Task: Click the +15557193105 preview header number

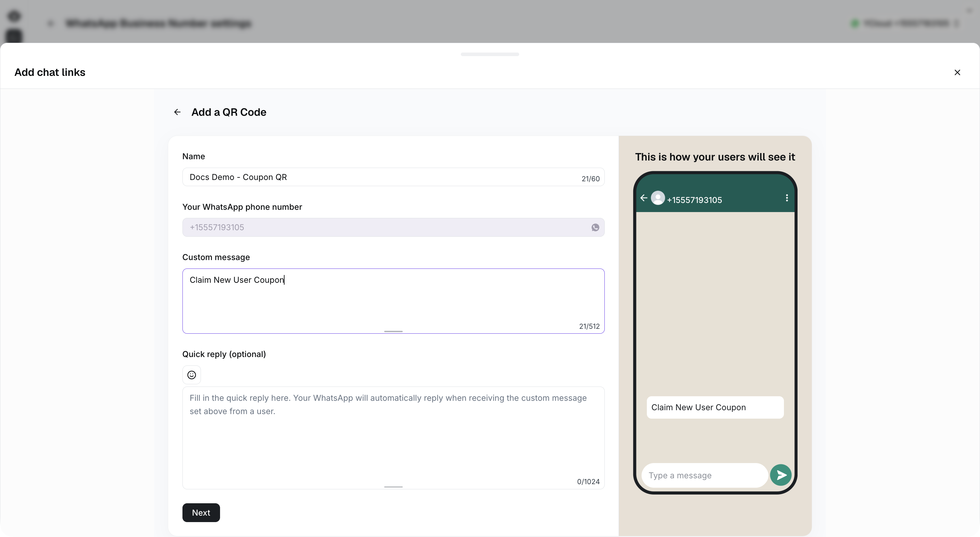Action: tap(694, 200)
